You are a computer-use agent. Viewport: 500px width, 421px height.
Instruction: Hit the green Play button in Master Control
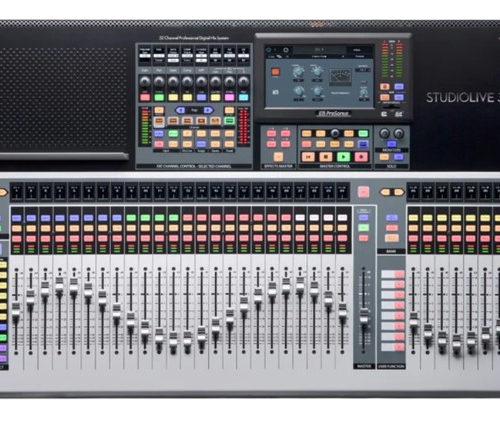[x=343, y=157]
